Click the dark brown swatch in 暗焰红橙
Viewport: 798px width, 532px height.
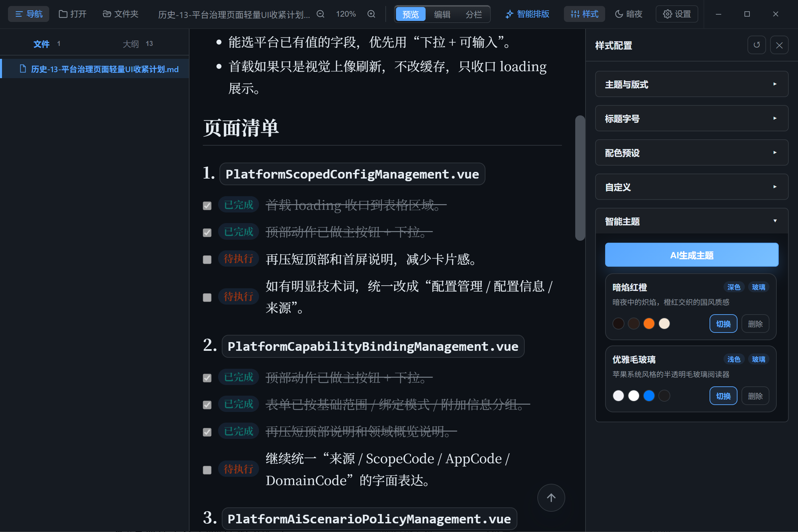pos(633,323)
